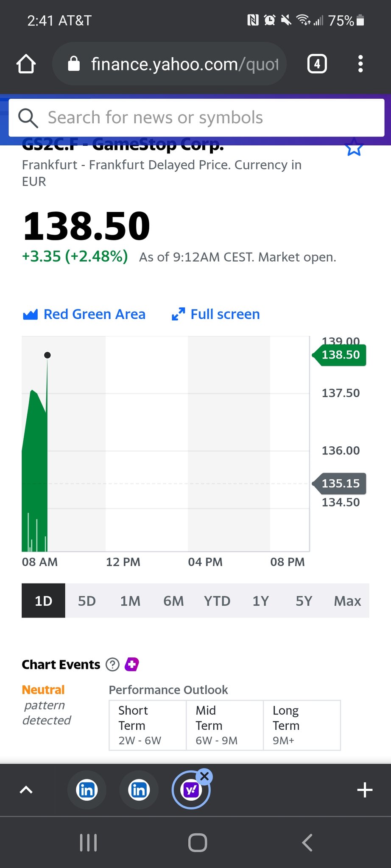Image resolution: width=391 pixels, height=868 pixels.
Task: Add a new tab with plus icon
Action: [x=365, y=790]
